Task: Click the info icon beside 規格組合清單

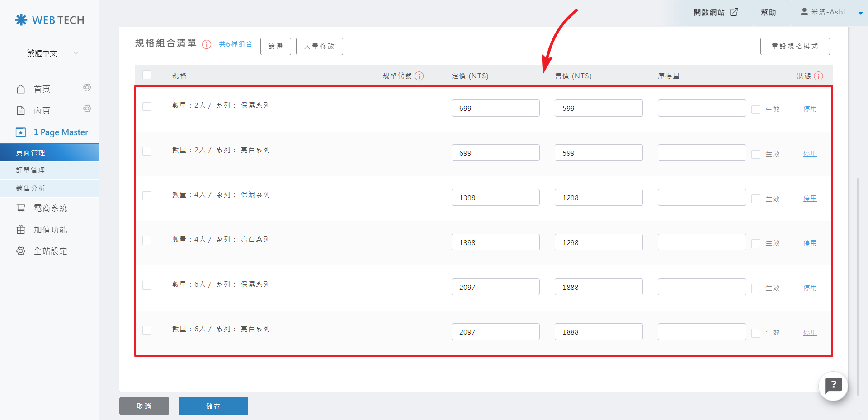Action: 207,44
